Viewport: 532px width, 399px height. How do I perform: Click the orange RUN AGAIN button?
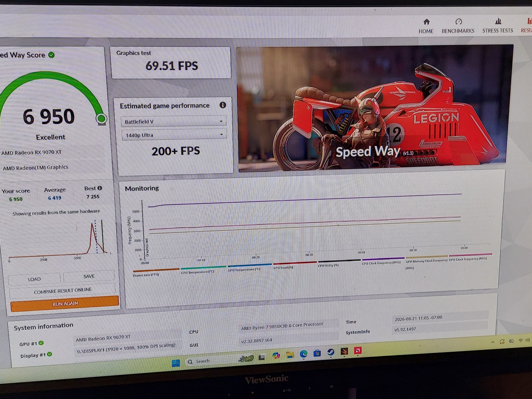tap(65, 303)
